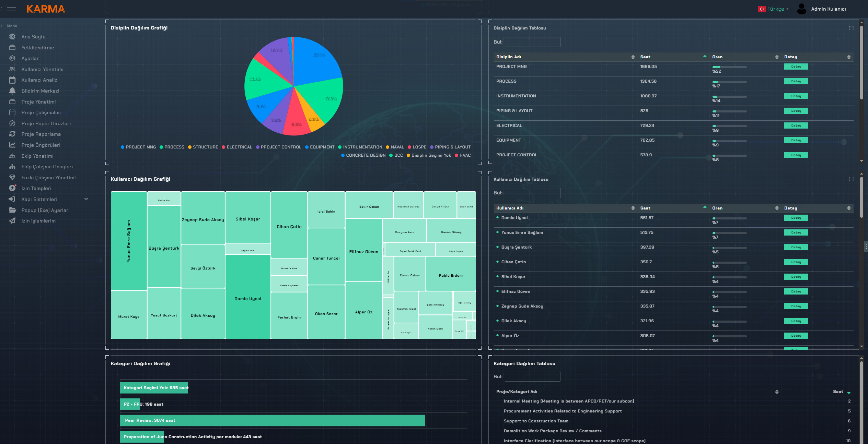The width and height of the screenshot is (868, 444).
Task: Expand Disiplin Dağılım Tablosu to fullscreen
Action: (x=851, y=28)
